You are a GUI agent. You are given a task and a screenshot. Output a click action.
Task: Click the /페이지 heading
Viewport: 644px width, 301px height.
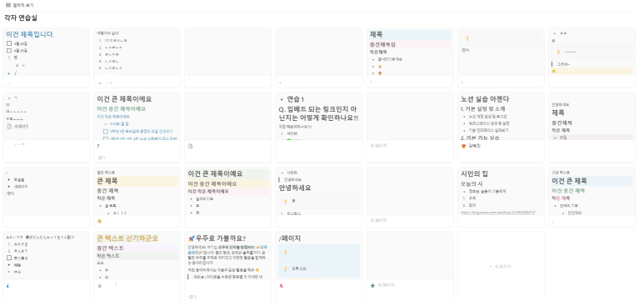click(x=290, y=238)
